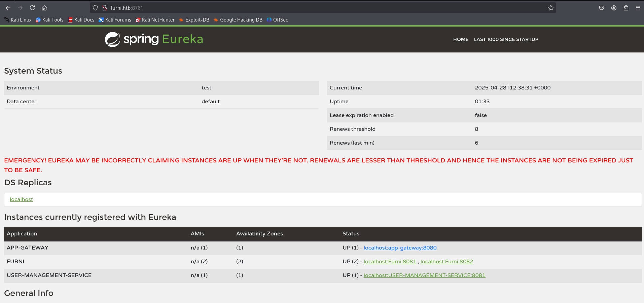Click the browser back arrow button
The image size is (644, 303).
click(8, 8)
